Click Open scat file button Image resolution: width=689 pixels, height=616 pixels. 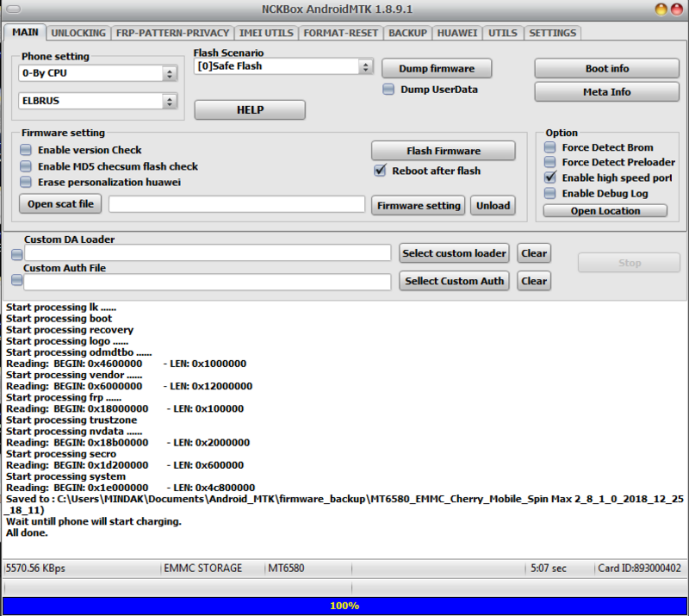(x=60, y=204)
